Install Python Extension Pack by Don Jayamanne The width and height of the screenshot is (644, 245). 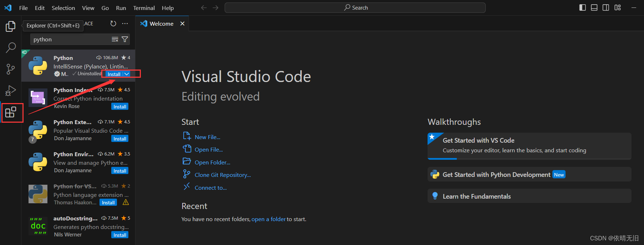[120, 139]
